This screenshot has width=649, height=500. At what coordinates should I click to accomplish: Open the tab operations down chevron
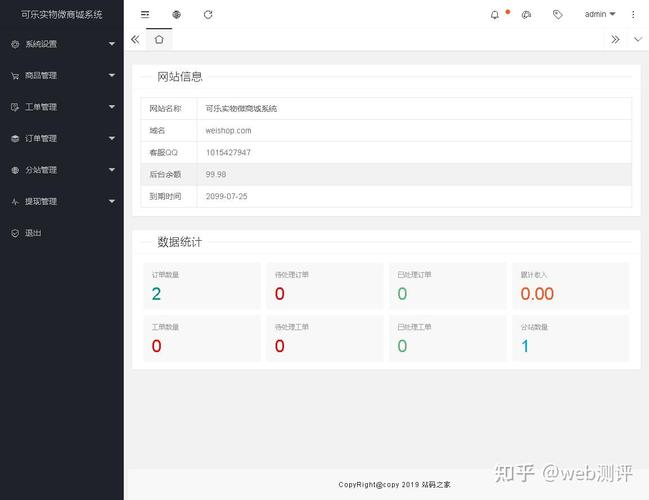pyautogui.click(x=638, y=39)
